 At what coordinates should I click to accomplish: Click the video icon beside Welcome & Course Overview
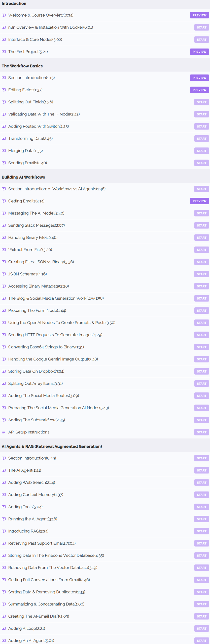(4, 15)
